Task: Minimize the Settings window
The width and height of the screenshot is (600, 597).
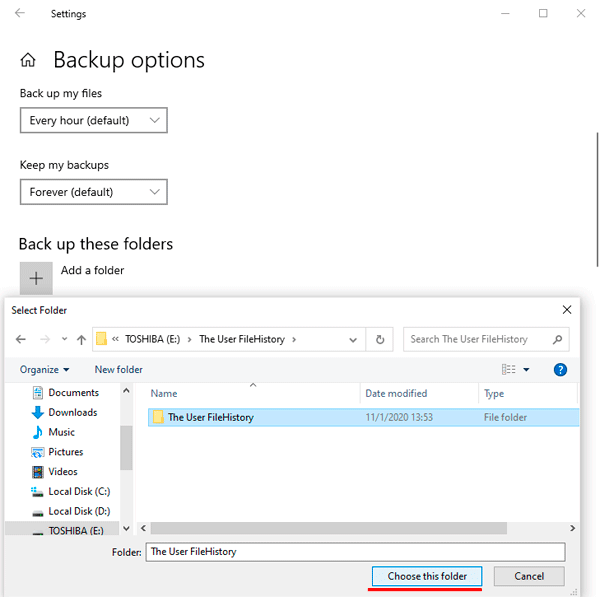Action: [x=505, y=13]
